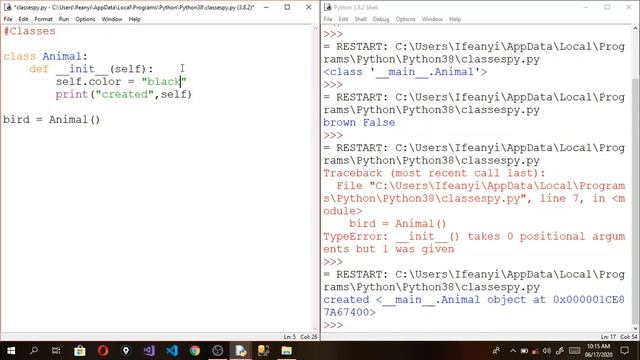Click IDLE icon in editor title bar
The image size is (640, 360).
click(7, 7)
